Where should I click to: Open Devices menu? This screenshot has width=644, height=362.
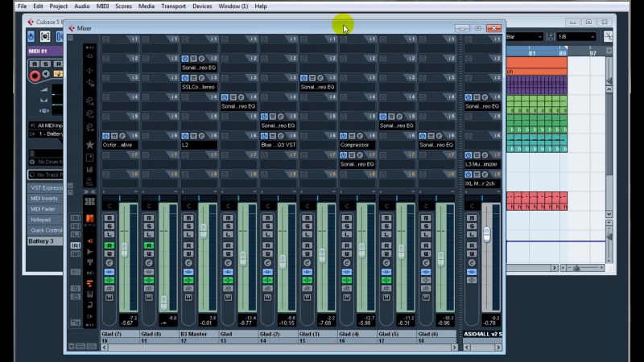coord(202,6)
